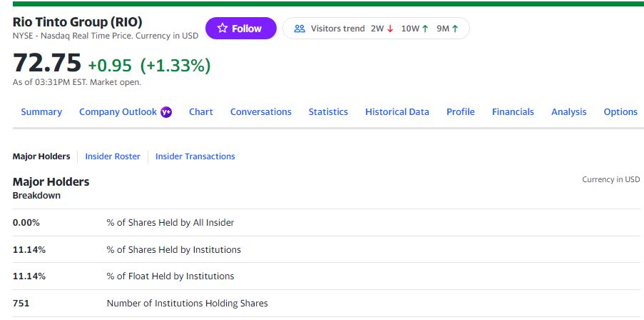This screenshot has width=644, height=320.
Task: Open the Summary tab
Action: [x=41, y=112]
